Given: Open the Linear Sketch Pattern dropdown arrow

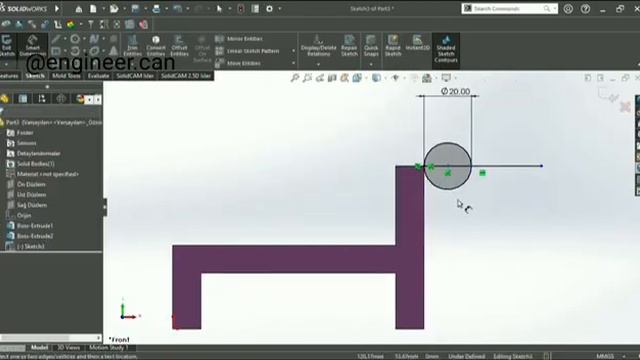Looking at the screenshot, I should tap(293, 51).
